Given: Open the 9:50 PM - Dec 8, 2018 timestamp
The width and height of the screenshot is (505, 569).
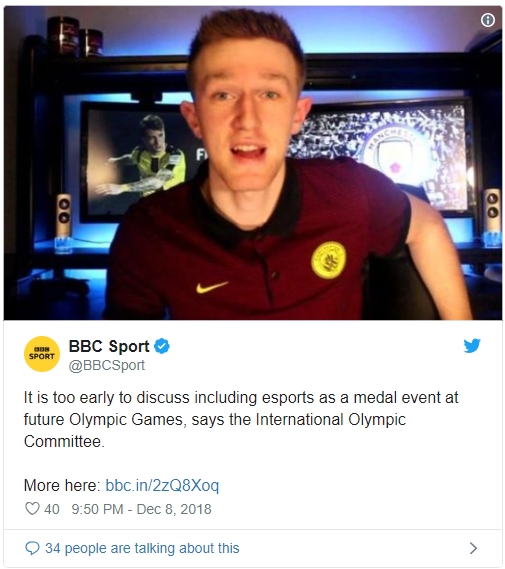Looking at the screenshot, I should coord(141,509).
